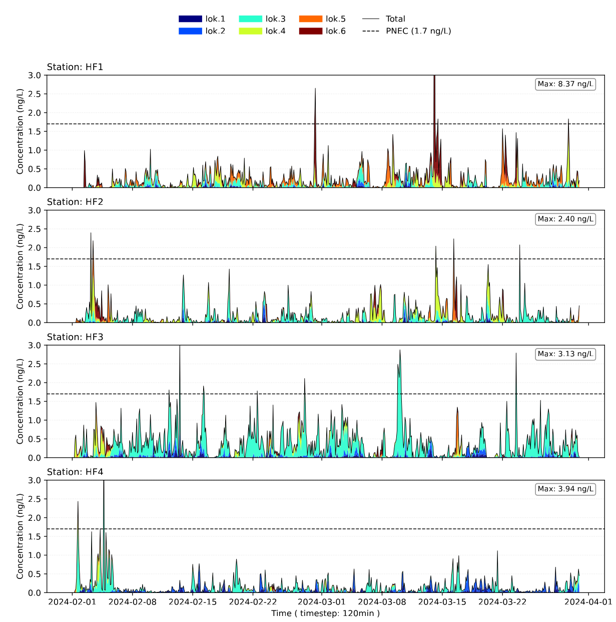Click the '2024-02-01' x-axis tick label
Screen dimensions: 616x622
coord(72,602)
